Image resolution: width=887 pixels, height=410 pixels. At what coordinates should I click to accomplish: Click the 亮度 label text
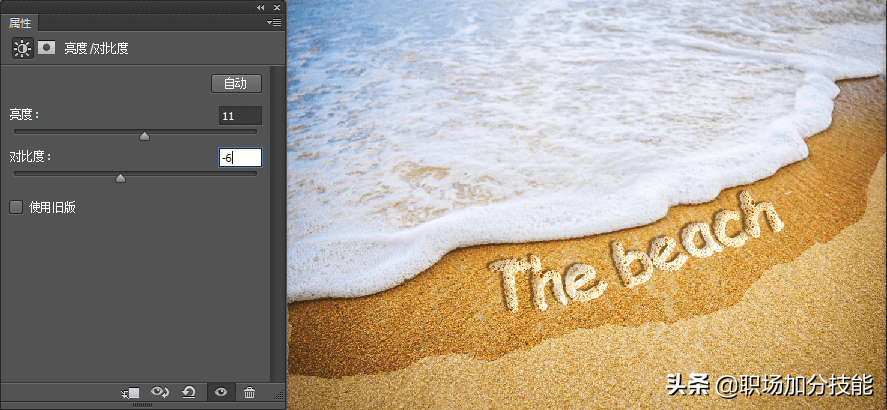coord(24,114)
